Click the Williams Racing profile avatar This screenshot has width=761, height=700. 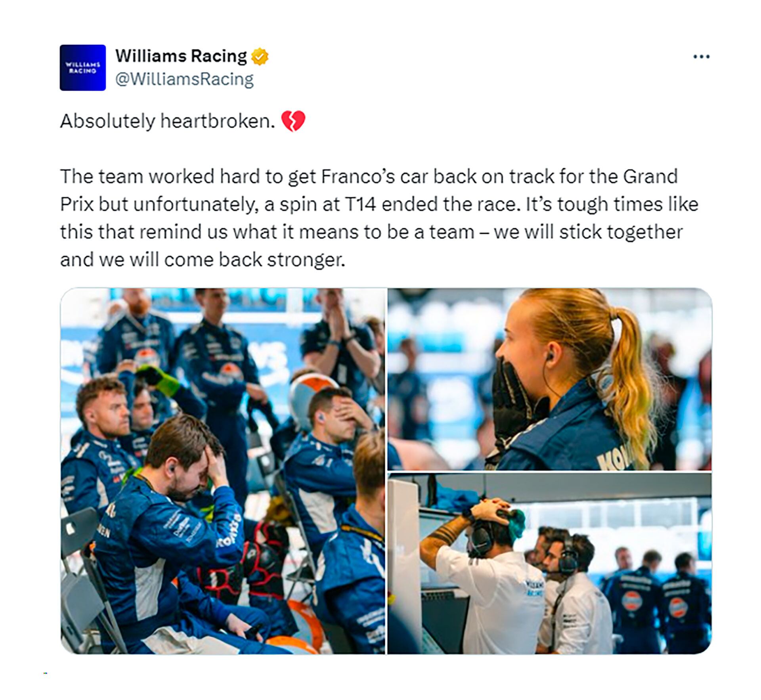point(83,68)
